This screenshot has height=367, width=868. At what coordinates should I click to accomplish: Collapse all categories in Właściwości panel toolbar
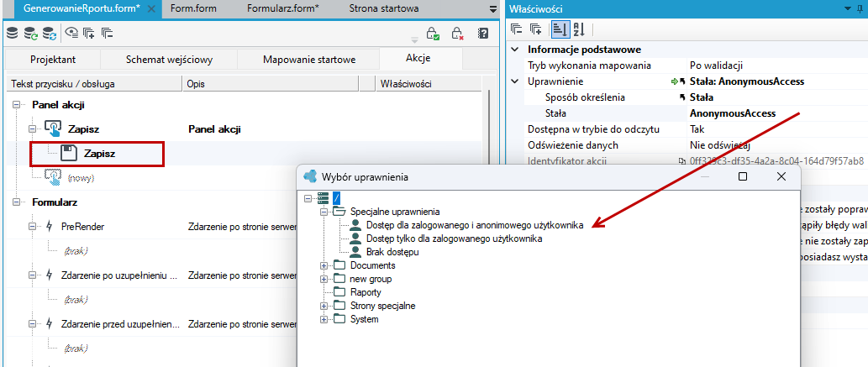click(517, 29)
